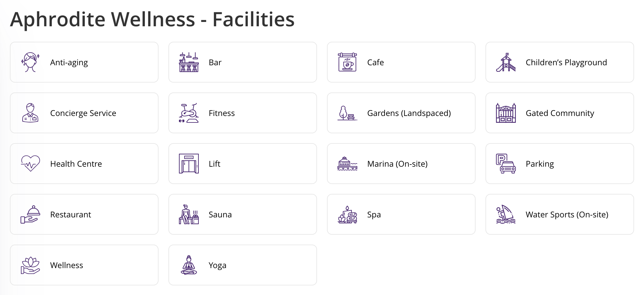Viewport: 644px width, 295px height.
Task: Click the Sauna label text
Action: click(220, 215)
